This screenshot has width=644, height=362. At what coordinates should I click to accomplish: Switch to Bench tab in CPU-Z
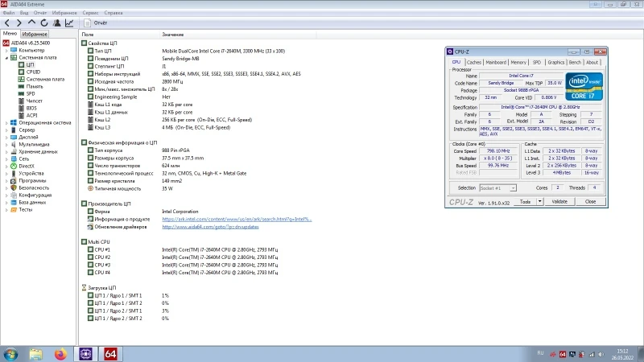tap(575, 63)
